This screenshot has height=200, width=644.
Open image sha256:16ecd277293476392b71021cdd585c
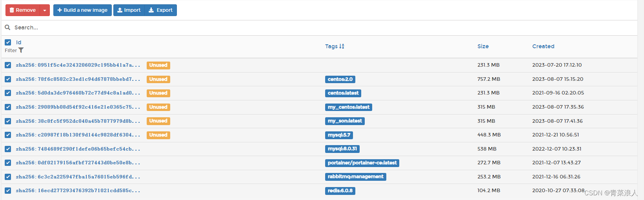point(78,191)
